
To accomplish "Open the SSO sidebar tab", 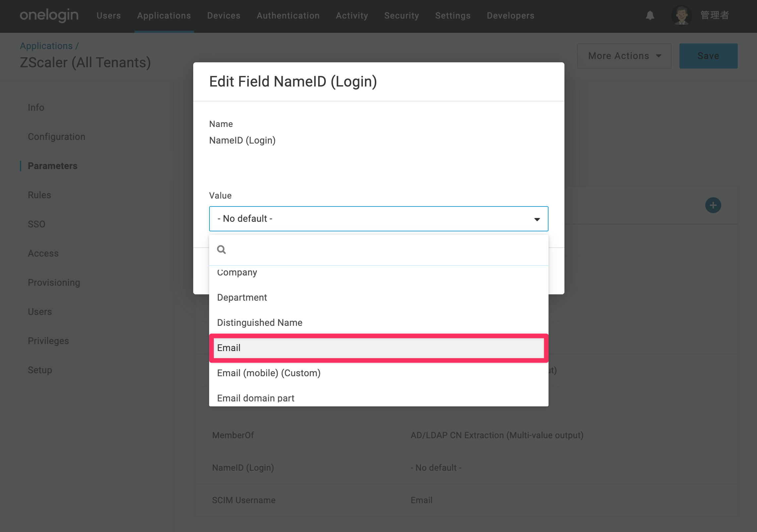I will click(36, 224).
